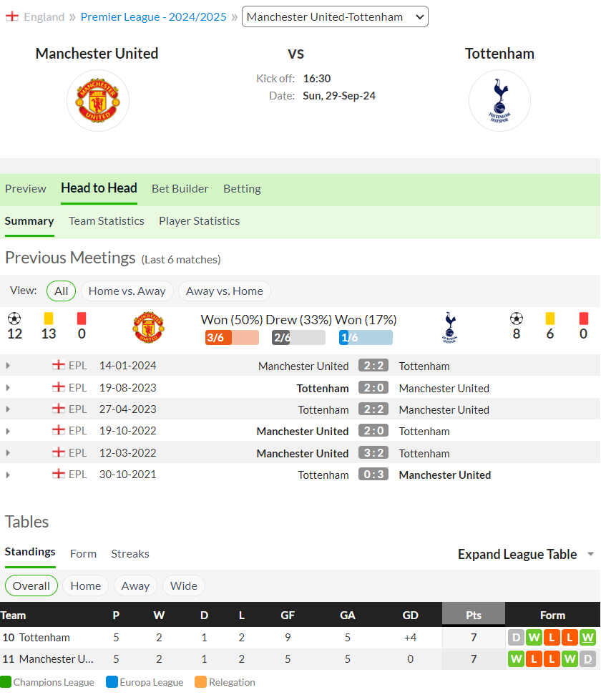Click the small Manchester United crest beside win stats
601x700 pixels.
click(149, 328)
